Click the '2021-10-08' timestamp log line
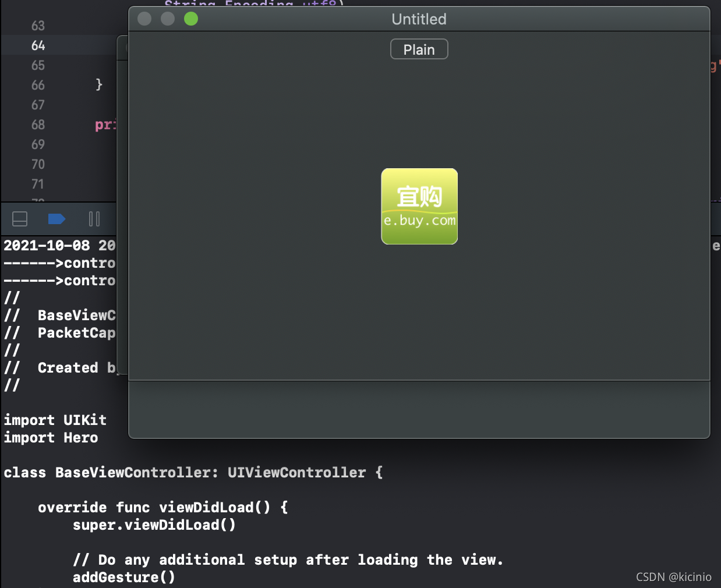The image size is (721, 588). [60, 246]
